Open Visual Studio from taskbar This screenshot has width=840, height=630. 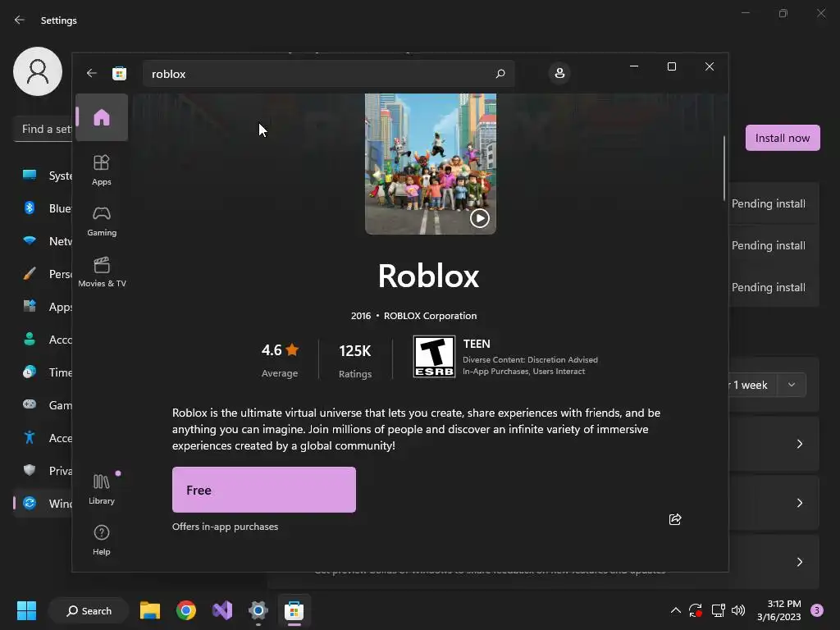[222, 610]
